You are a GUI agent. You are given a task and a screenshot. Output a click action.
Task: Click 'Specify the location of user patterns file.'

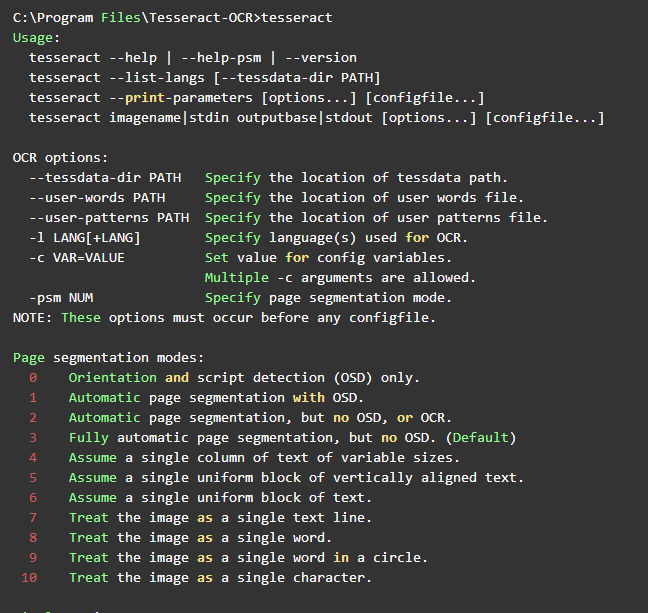pyautogui.click(x=376, y=218)
